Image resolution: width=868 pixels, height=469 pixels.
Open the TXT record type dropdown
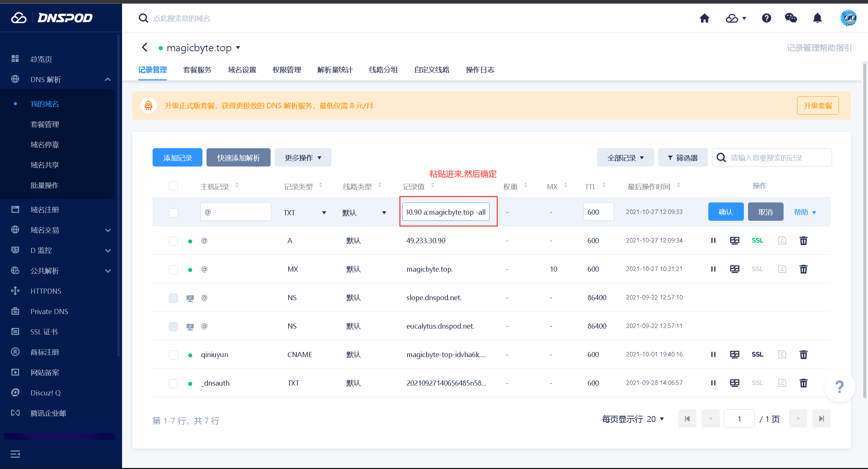click(x=305, y=213)
